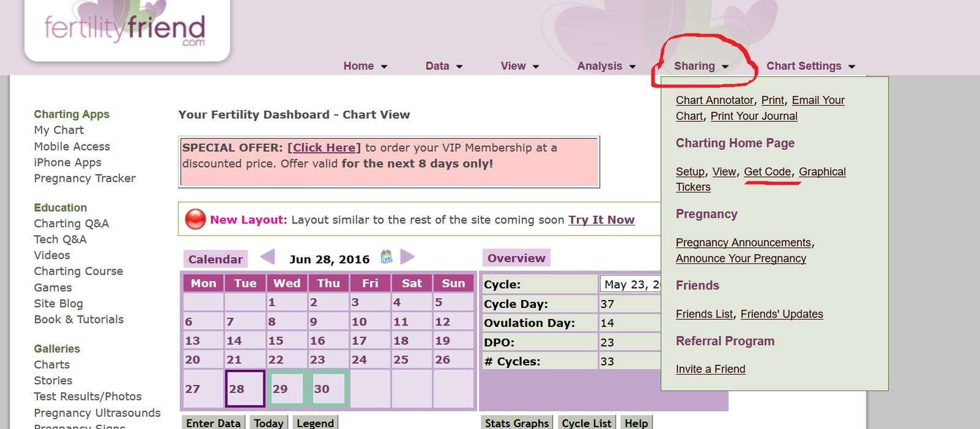This screenshot has width=980, height=429.
Task: Expand the Home menu dropdown
Action: 365,66
